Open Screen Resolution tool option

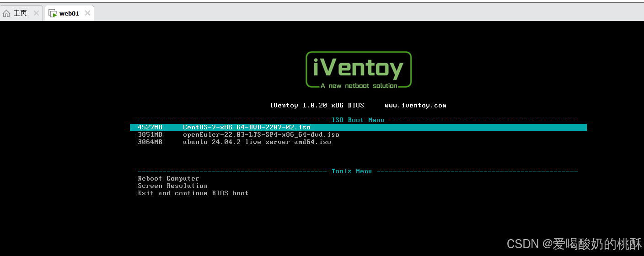point(173,186)
